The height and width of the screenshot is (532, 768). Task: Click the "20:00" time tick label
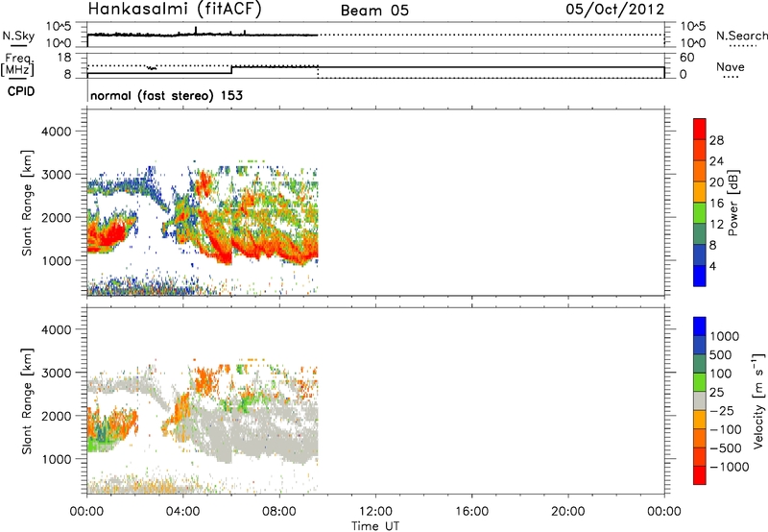click(568, 512)
